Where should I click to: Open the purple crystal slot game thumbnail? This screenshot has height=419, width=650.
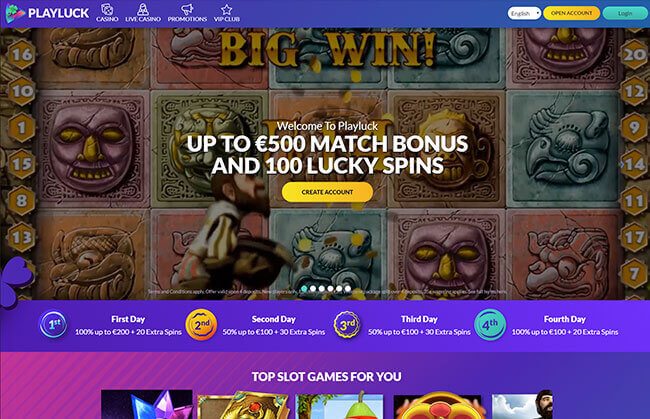[146, 404]
